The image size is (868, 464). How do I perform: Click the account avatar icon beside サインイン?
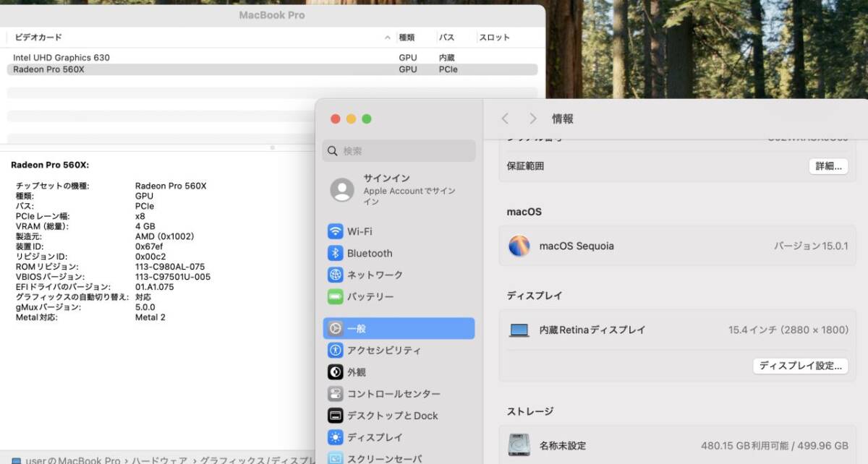pos(342,189)
